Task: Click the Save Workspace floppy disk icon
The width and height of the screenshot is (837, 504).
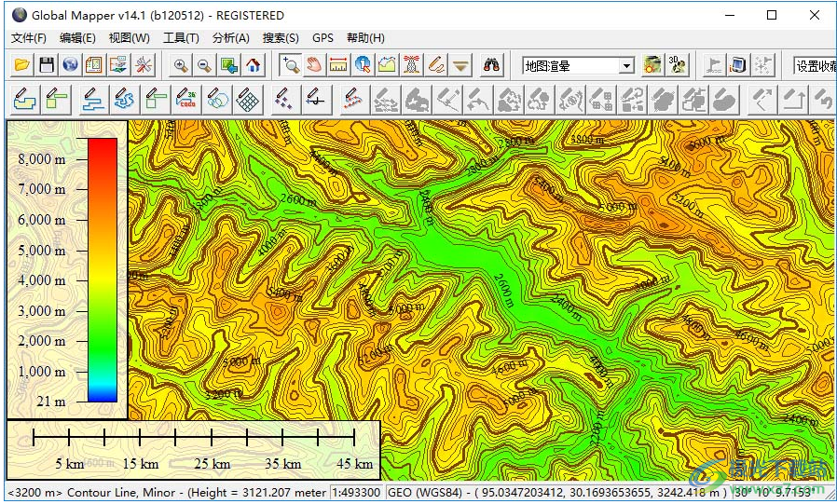Action: tap(47, 65)
